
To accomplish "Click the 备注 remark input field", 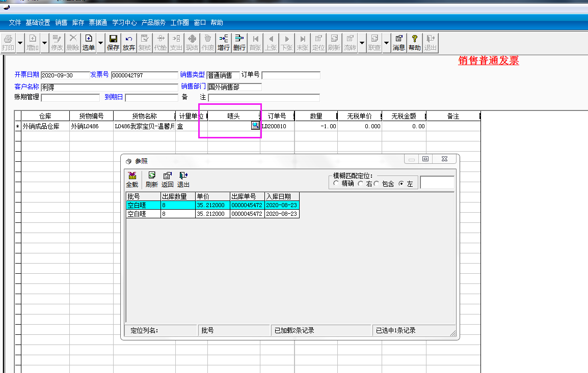I will (264, 98).
